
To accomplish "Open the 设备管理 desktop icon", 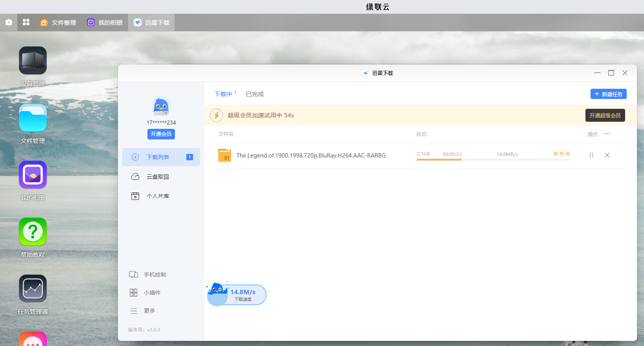I will click(x=33, y=61).
